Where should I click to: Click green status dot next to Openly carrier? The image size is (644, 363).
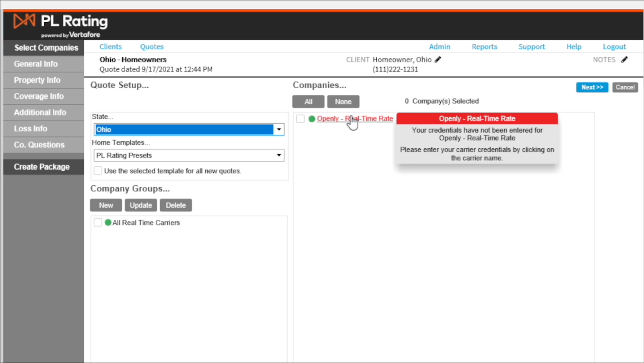tap(312, 119)
